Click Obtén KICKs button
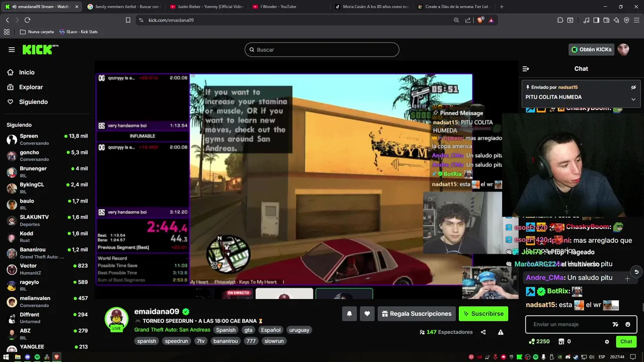 point(591,49)
